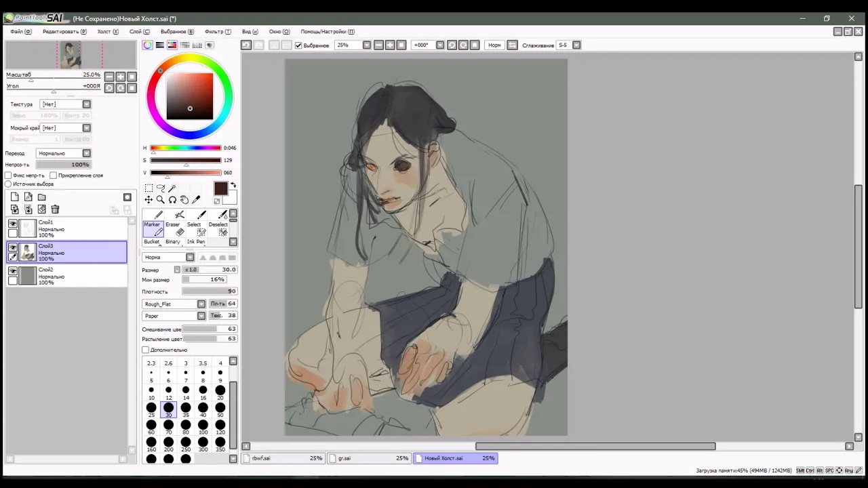Select the lasso selection tool
This screenshot has height=488, width=868.
[x=160, y=188]
